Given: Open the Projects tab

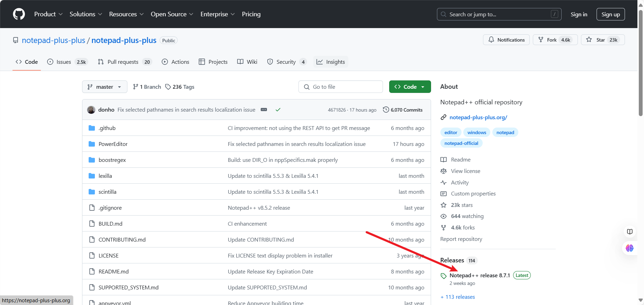Looking at the screenshot, I should 213,62.
